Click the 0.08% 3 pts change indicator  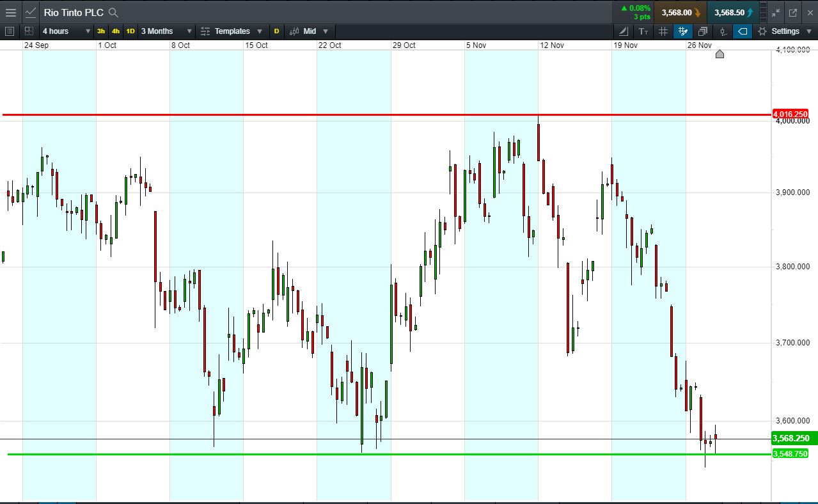point(635,12)
